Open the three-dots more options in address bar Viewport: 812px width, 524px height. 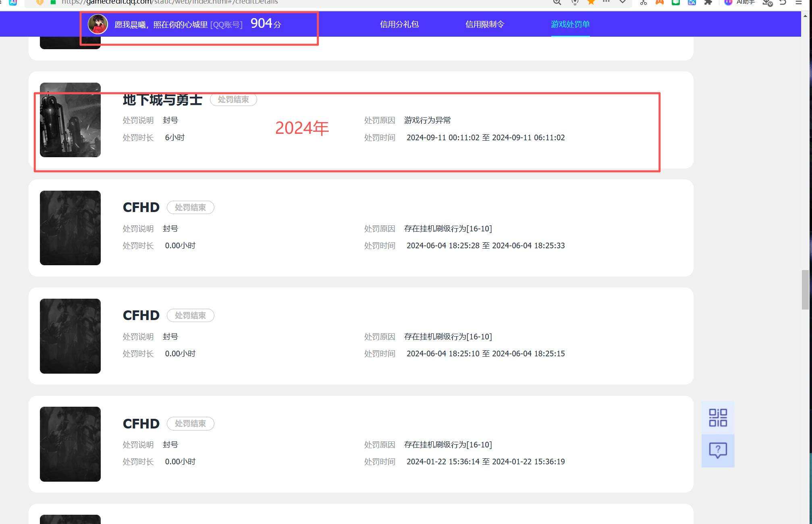tap(606, 2)
